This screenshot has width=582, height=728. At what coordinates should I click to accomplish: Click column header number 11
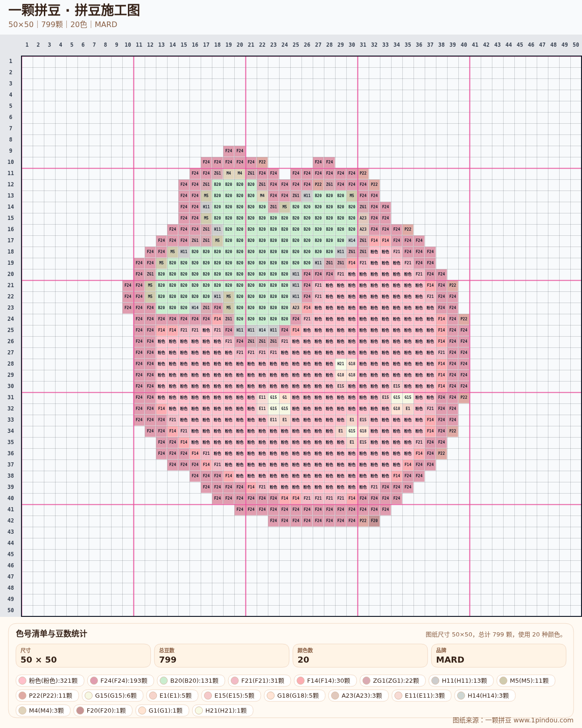click(139, 45)
